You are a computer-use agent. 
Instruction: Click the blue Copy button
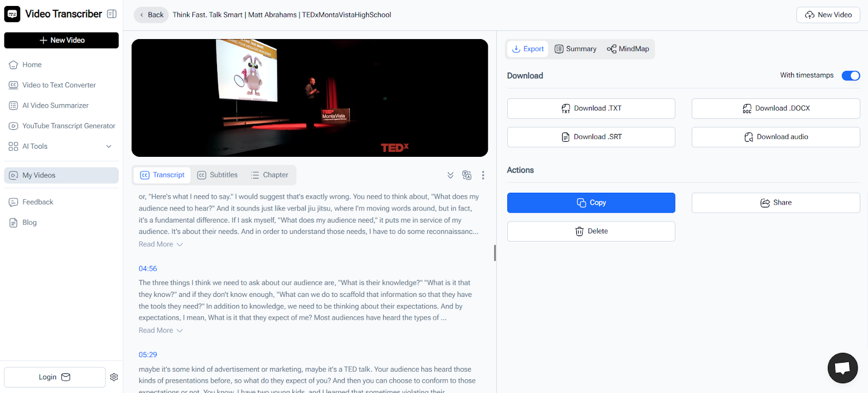[x=591, y=202]
